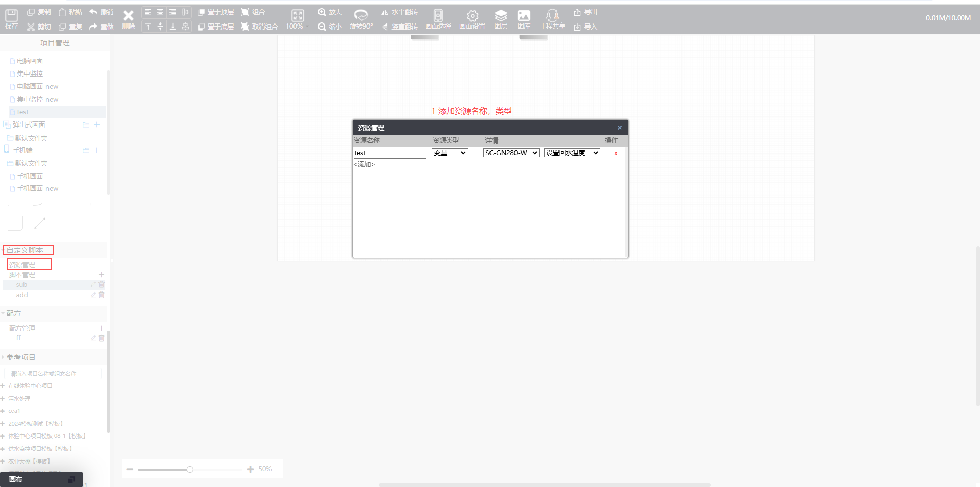Open 画面设置 gear settings

[x=472, y=16]
